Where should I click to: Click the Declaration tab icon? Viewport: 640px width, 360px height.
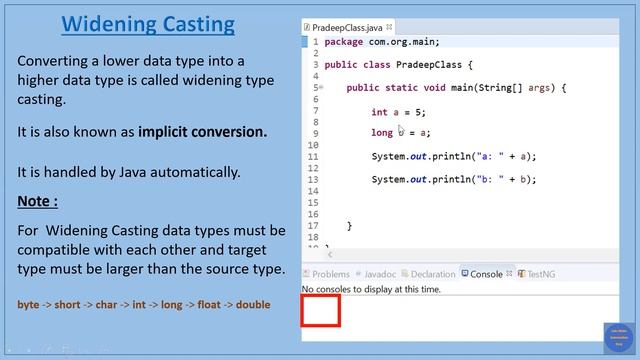(405, 273)
